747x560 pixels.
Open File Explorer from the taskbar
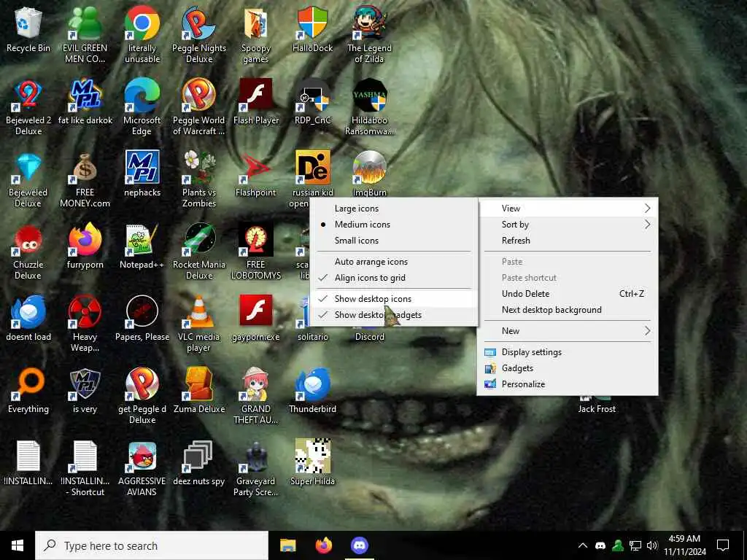[287, 545]
